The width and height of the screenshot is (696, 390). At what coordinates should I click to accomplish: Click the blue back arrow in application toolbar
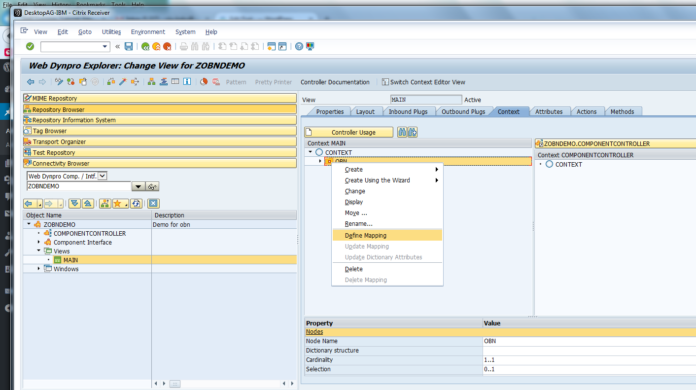30,82
